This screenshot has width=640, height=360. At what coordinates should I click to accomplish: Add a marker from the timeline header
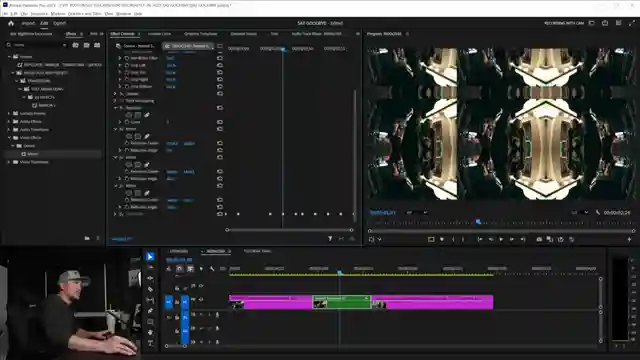201,269
